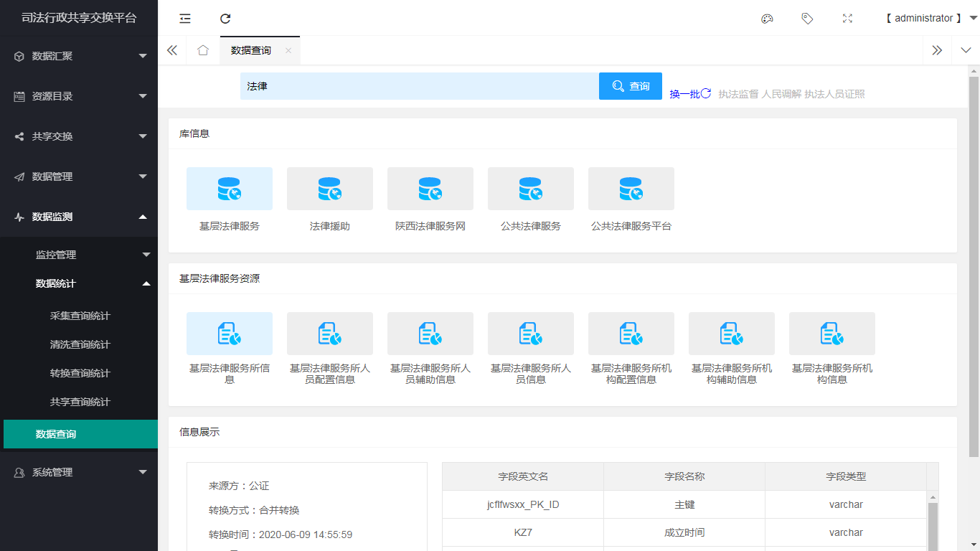Click the 执法监督 suggested keyword
Viewport: 980px width, 551px height.
738,94
